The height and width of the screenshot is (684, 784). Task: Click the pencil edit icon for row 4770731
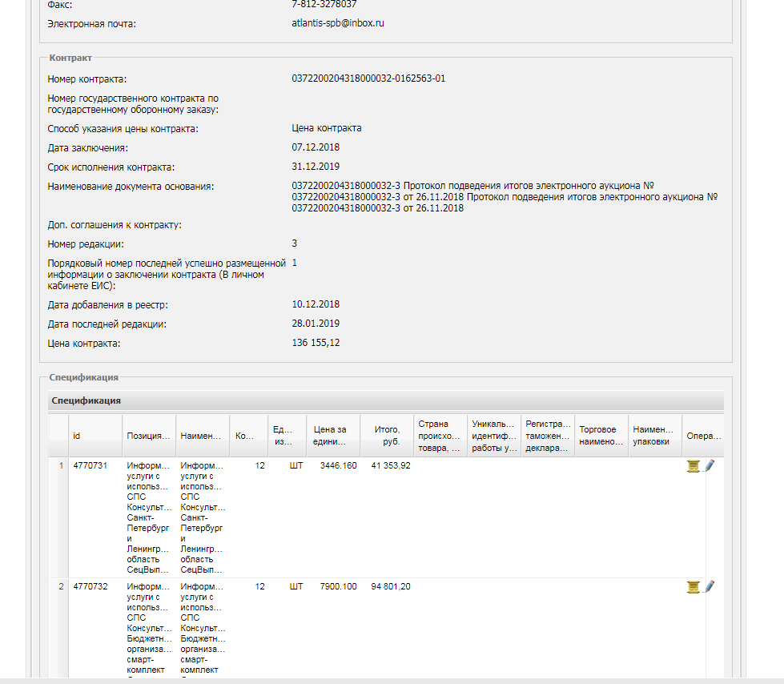tap(710, 465)
